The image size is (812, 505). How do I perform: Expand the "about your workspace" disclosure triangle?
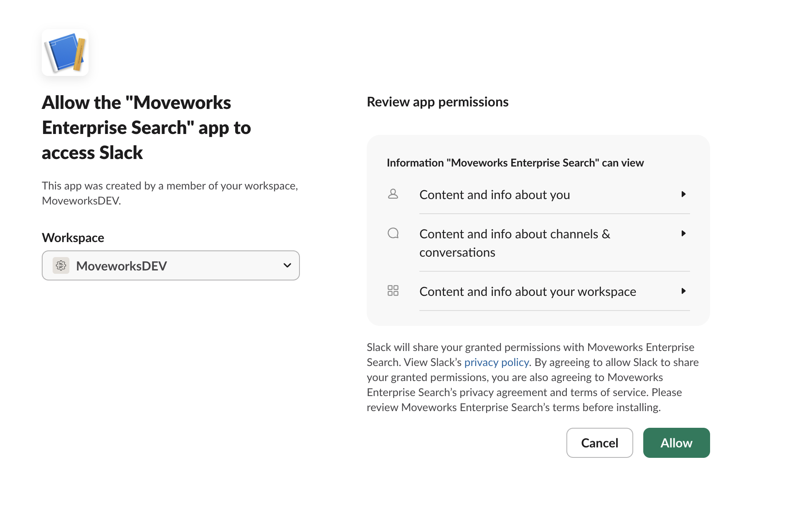click(683, 291)
